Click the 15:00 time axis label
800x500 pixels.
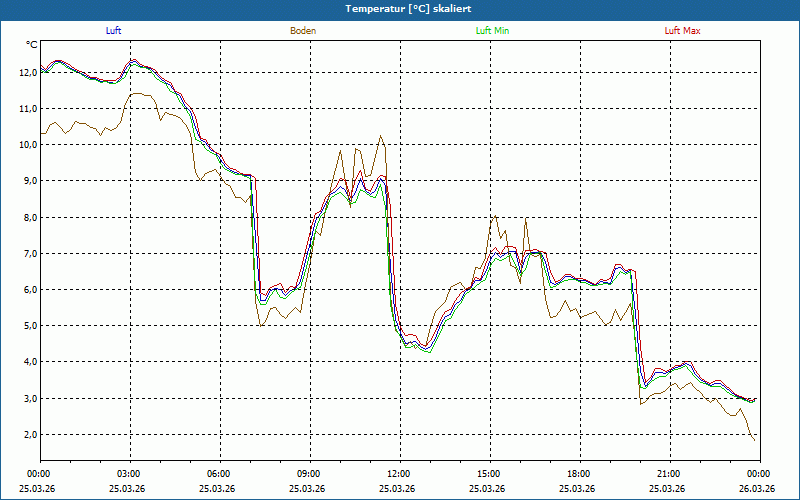[x=488, y=474]
